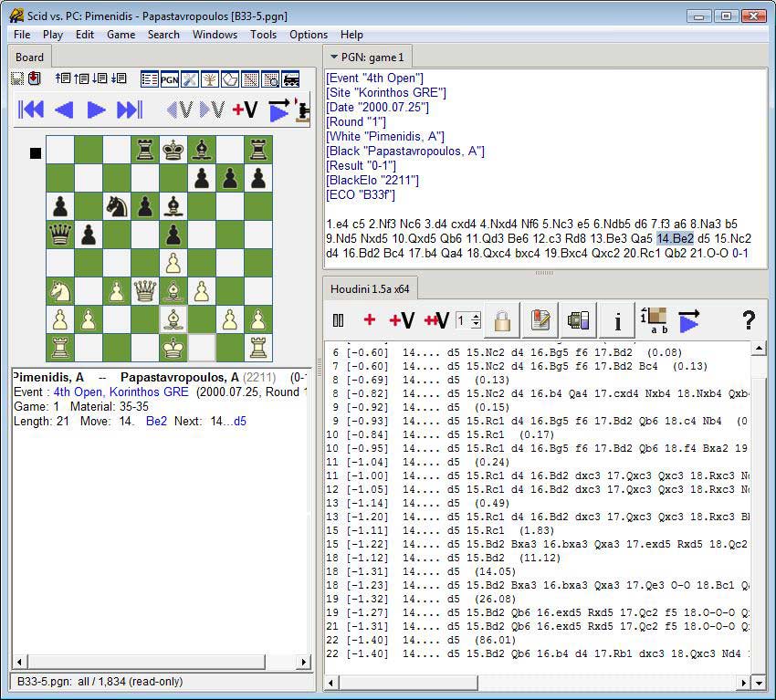
Task: Switch to the Board tab
Action: pyautogui.click(x=29, y=57)
